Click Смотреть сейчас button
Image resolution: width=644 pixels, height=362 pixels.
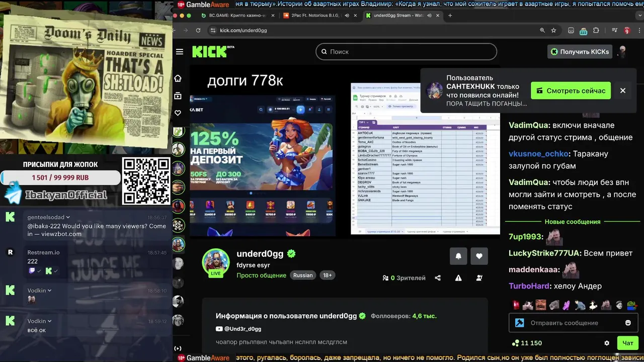(x=571, y=90)
